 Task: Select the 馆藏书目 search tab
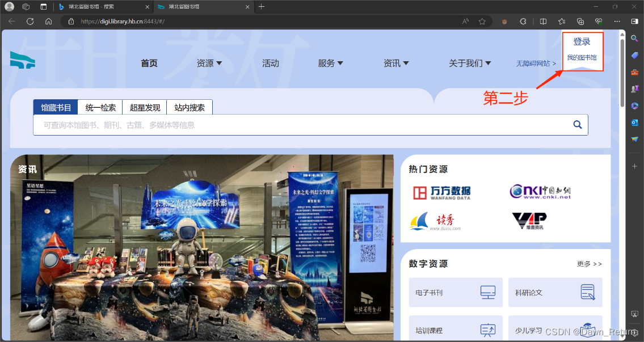point(56,107)
